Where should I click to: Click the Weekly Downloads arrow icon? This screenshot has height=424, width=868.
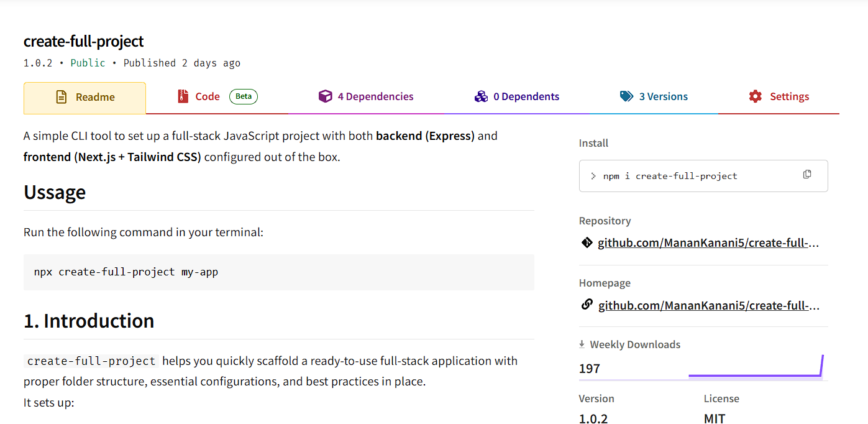point(582,344)
